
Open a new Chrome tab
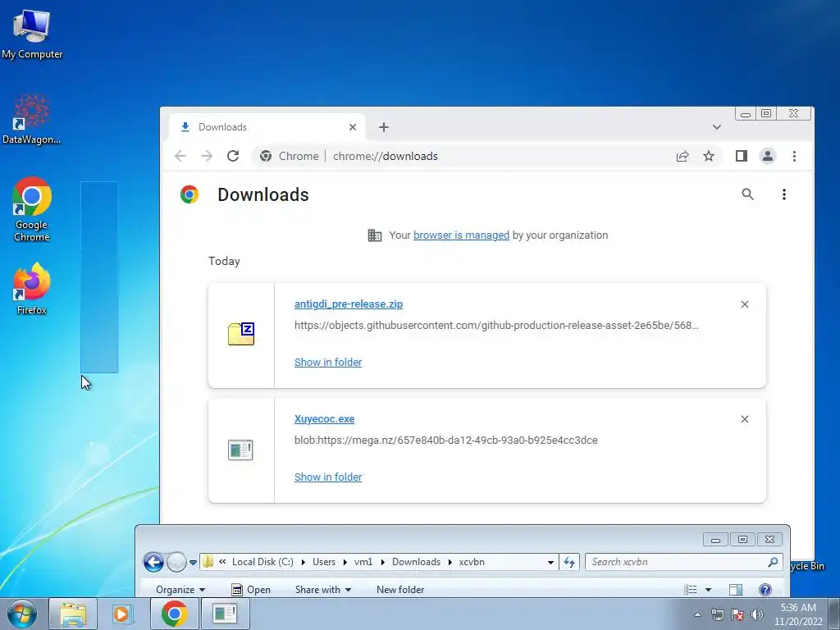coord(384,127)
